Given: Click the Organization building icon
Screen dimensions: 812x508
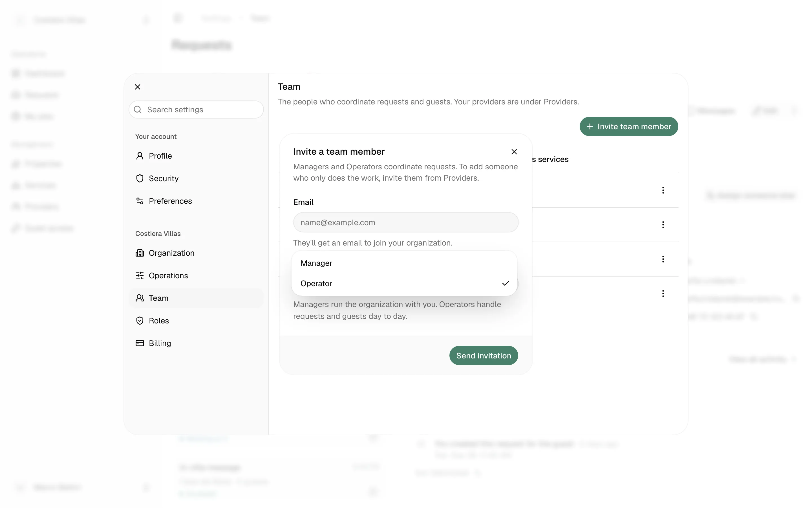Looking at the screenshot, I should pyautogui.click(x=140, y=253).
